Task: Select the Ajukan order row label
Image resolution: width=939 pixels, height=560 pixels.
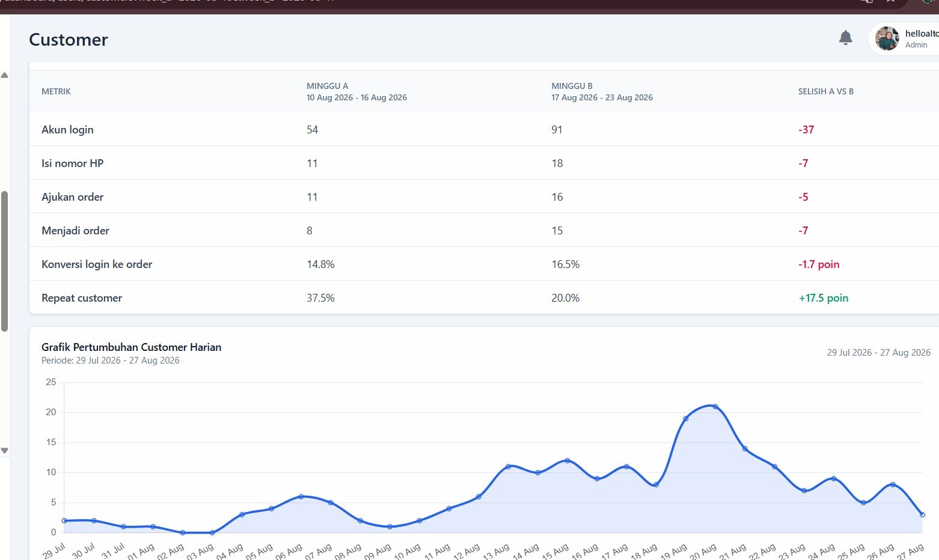Action: (72, 197)
